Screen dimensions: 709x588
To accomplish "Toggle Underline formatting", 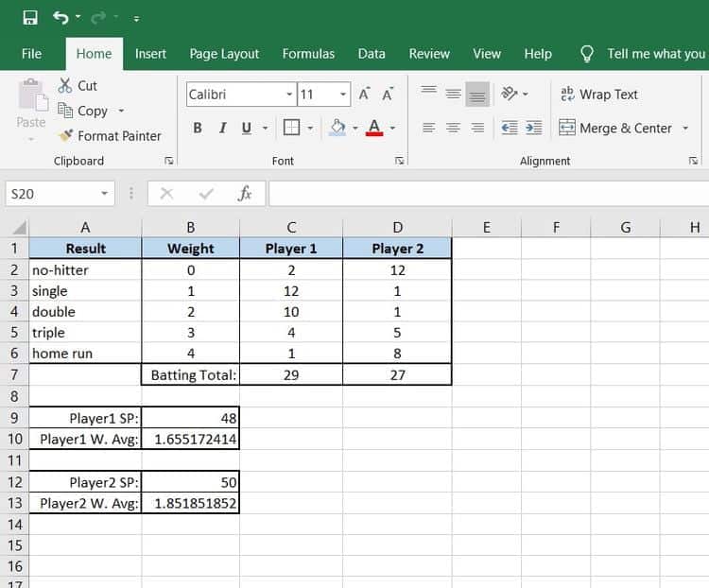I will pyautogui.click(x=247, y=128).
